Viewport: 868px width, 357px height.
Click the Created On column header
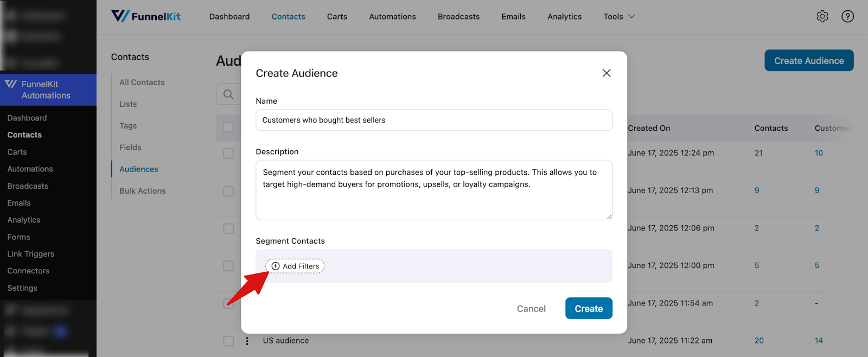point(649,128)
